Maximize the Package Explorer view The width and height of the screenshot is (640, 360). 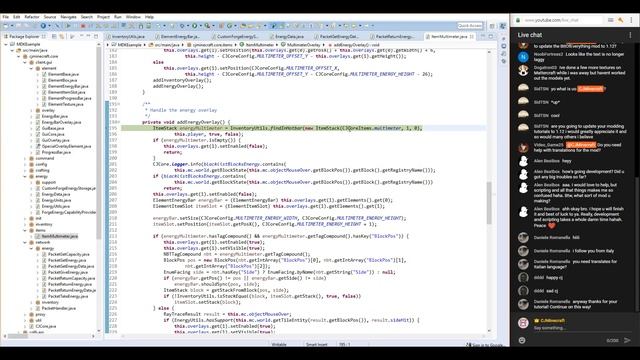(96, 37)
